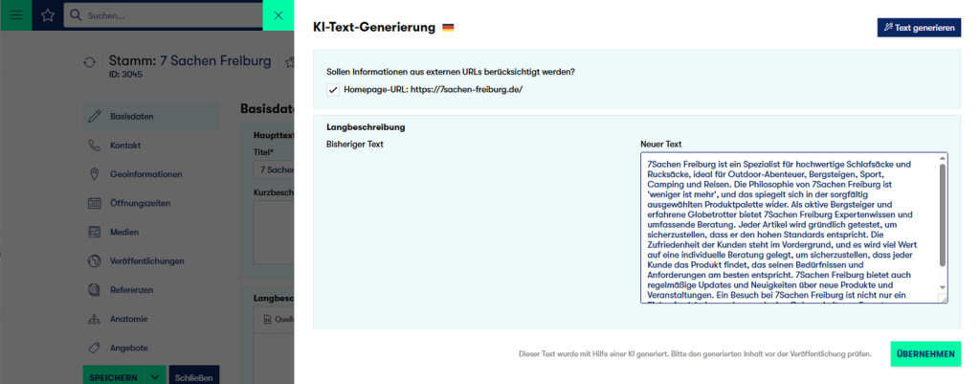
Task: Open the Basisdaten section
Action: coord(151,116)
